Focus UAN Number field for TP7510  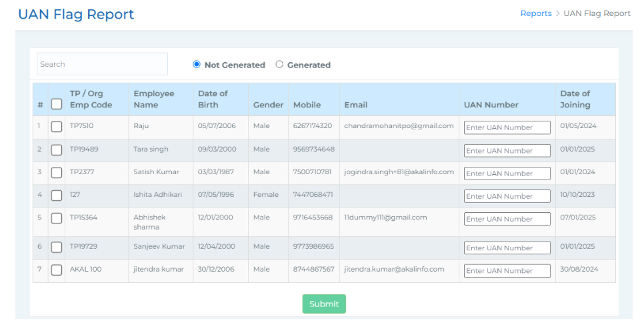coord(507,127)
